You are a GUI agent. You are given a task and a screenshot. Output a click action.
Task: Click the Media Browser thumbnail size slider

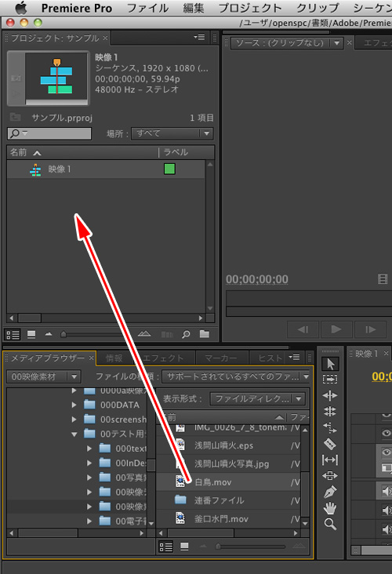pos(218,547)
